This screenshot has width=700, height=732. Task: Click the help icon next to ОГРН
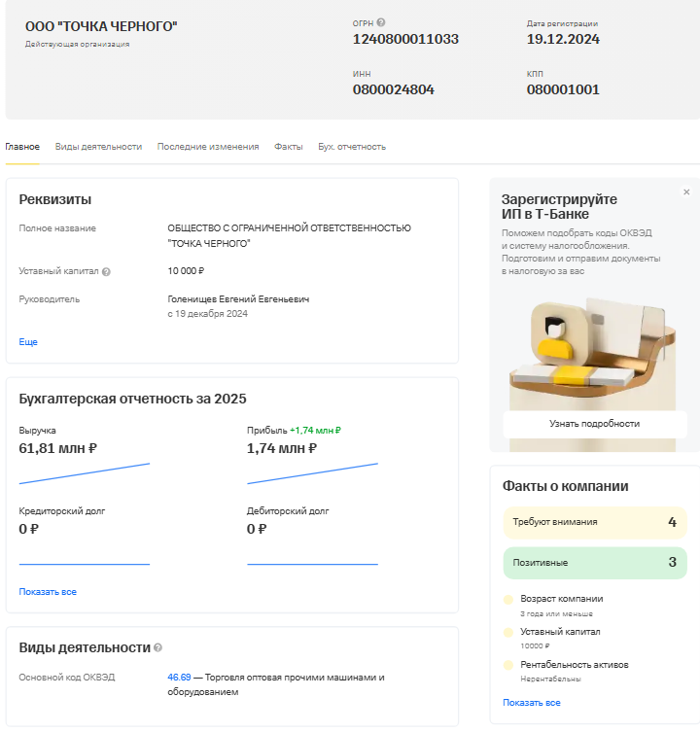[x=381, y=22]
